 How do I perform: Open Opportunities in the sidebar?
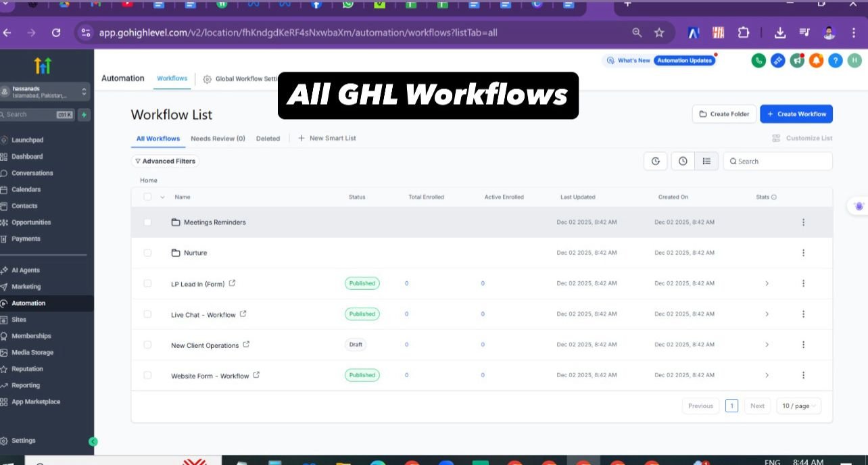pos(31,222)
